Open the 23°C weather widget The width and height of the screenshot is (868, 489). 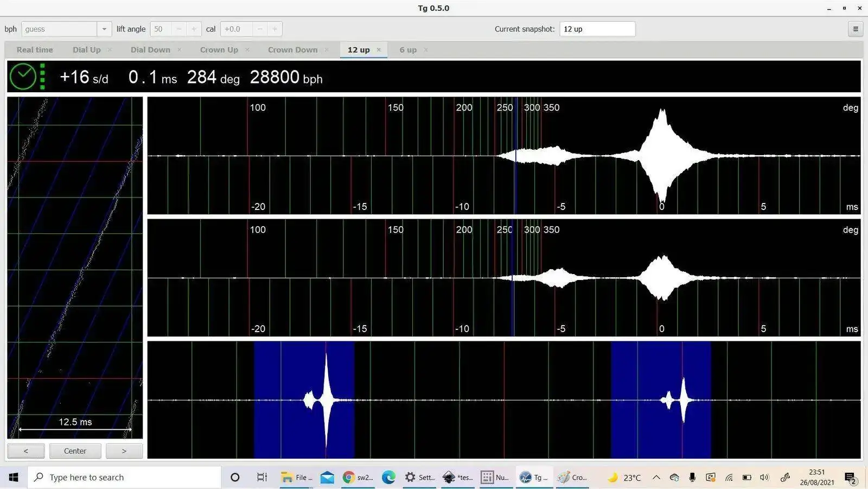(x=624, y=478)
